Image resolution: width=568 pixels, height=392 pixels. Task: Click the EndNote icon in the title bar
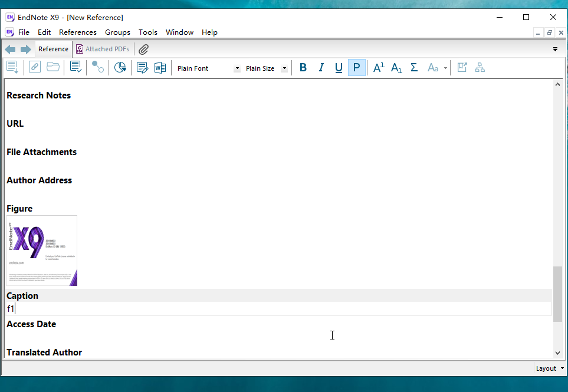tap(10, 17)
